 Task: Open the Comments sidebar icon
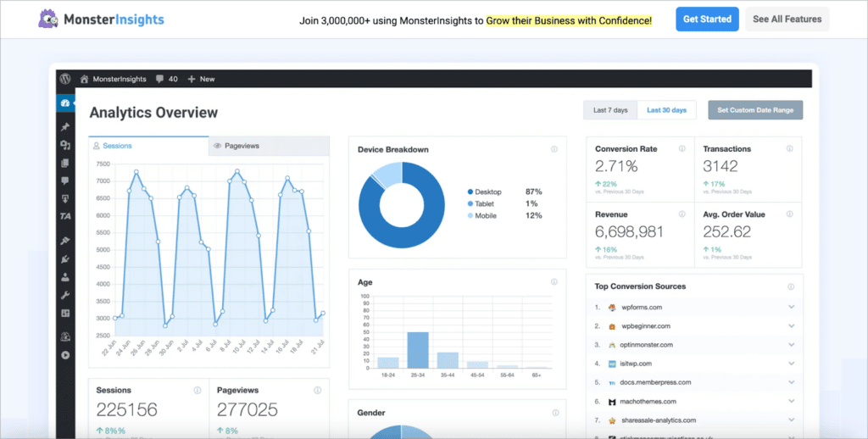coord(65,181)
